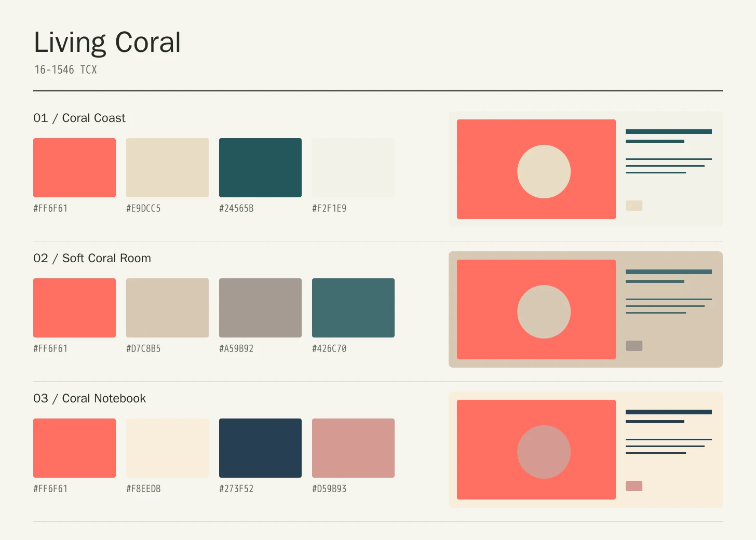Click the Living Coral title
This screenshot has width=756, height=540.
(107, 43)
